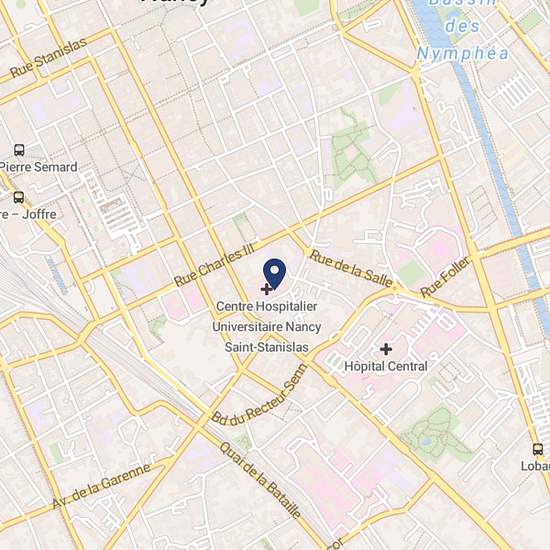Click the Rue Foller street label

tap(445, 277)
